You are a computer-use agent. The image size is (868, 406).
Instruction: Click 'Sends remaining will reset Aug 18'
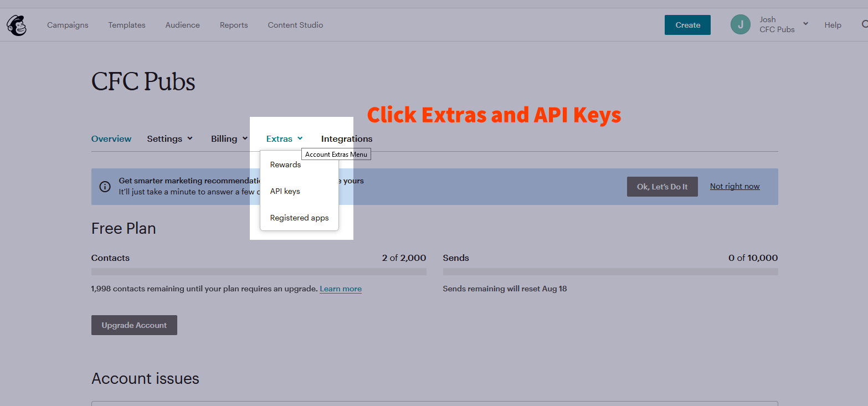coord(505,289)
